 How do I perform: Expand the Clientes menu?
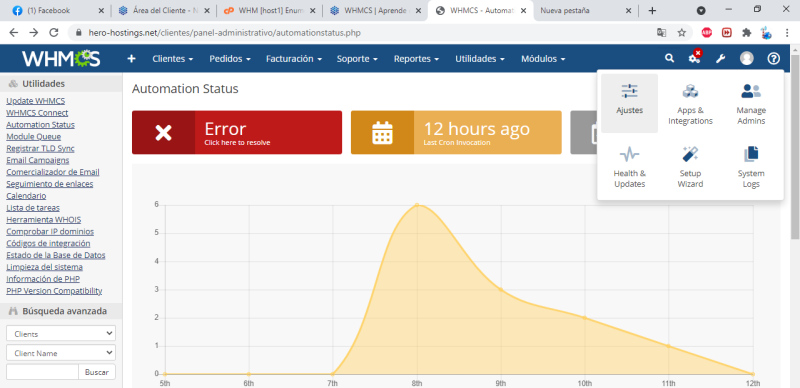click(172, 59)
